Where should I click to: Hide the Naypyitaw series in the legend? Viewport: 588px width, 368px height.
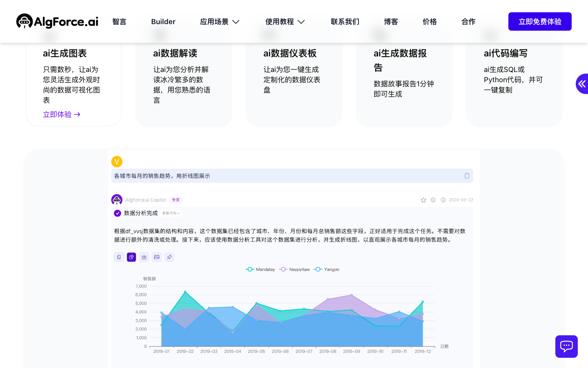(294, 269)
